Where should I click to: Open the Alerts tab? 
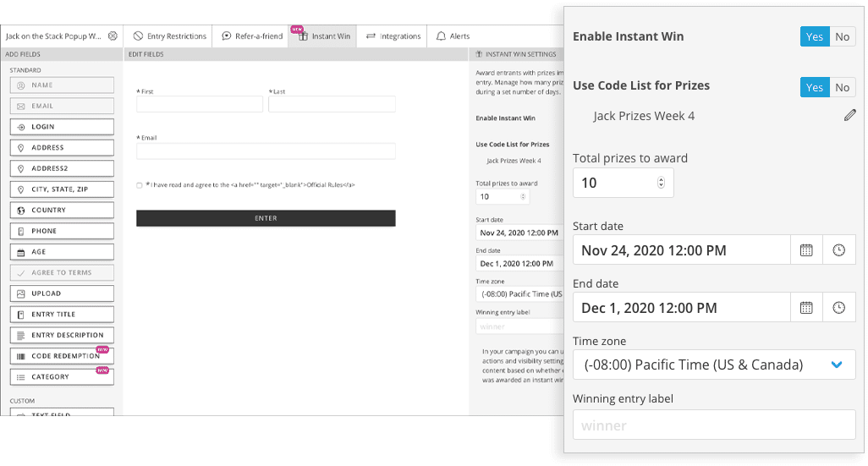click(x=453, y=36)
